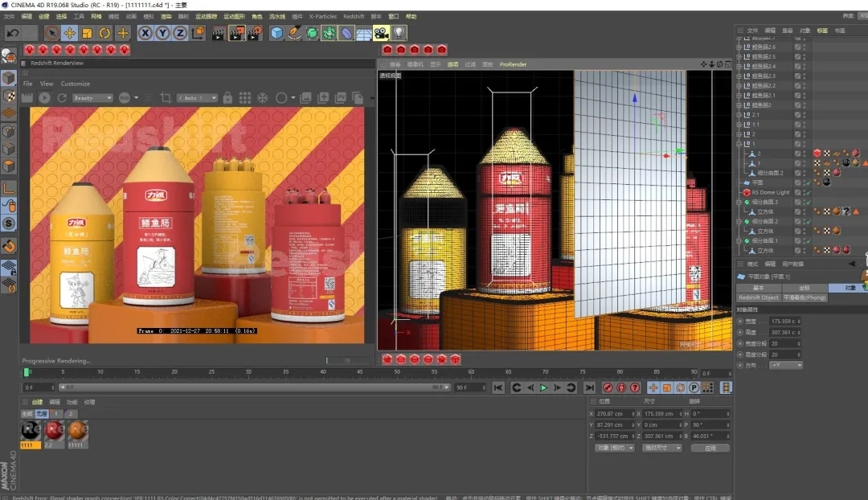Viewport: 868px width, 500px height.
Task: Select the live selection arrow tool
Action: [51, 33]
